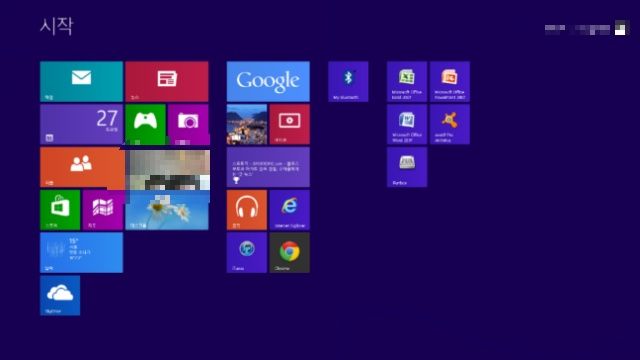This screenshot has height=360, width=640.
Task: Open the Mail tile with envelope icon
Action: point(81,82)
